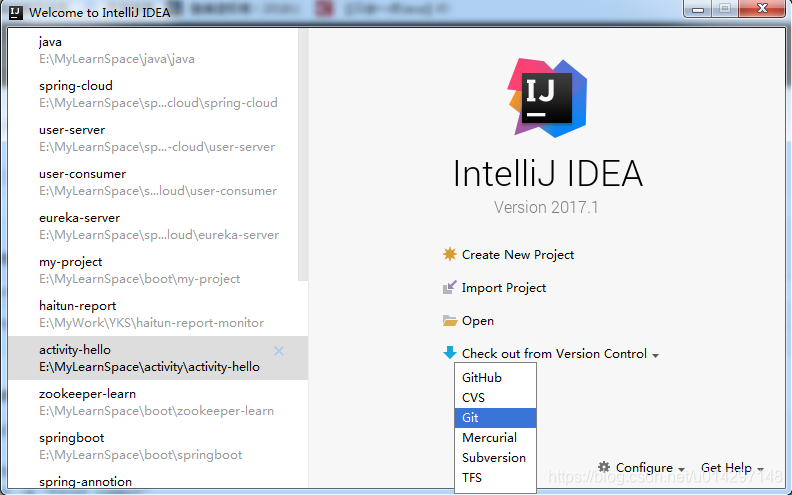Open recent project springboot

coord(158,446)
